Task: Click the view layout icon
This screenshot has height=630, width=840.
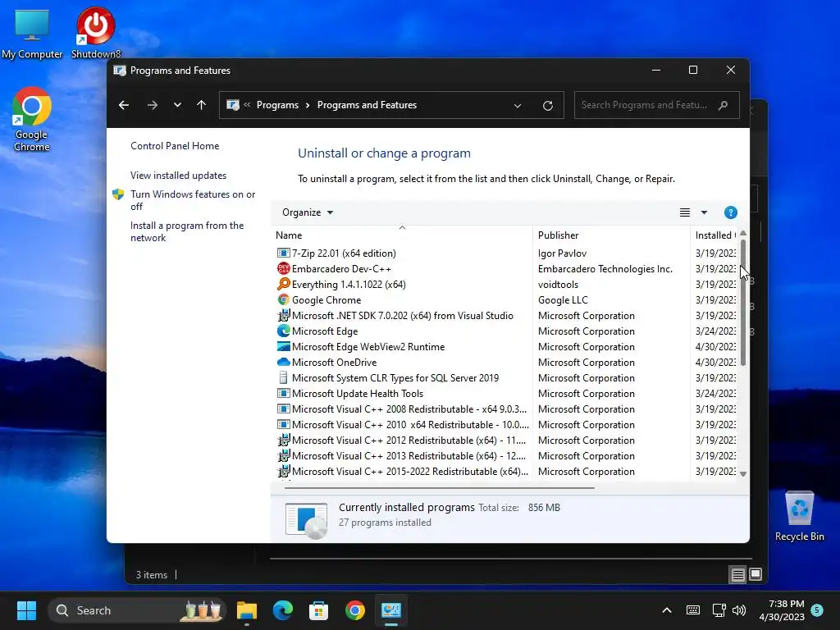Action: pos(685,212)
